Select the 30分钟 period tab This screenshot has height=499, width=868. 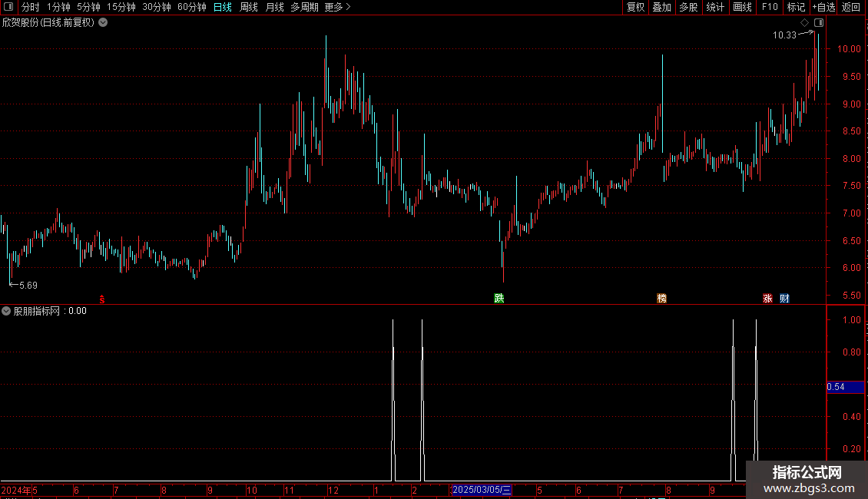[x=157, y=7]
